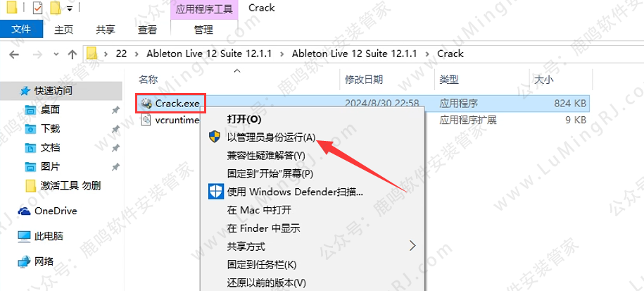This screenshot has height=291, width=644.
Task: Switch to the 查看 ribbon tab
Action: (147, 29)
